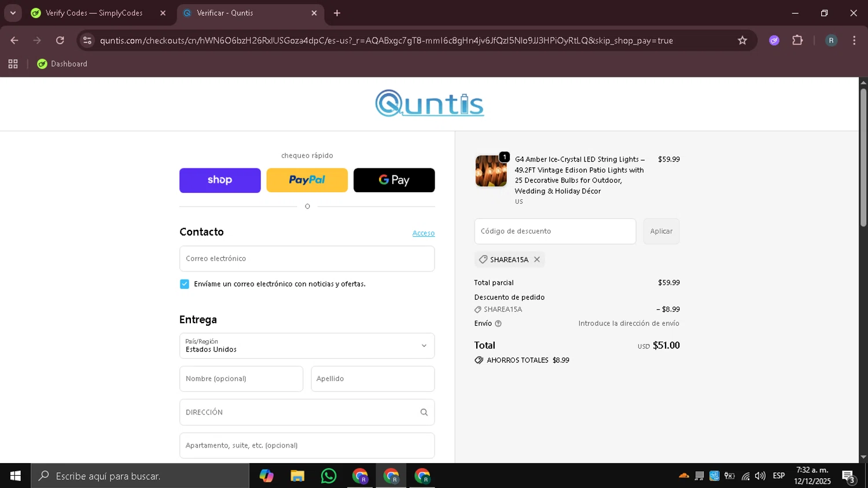Open the first Chrome taskbar icon
This screenshot has height=488, width=868.
[360, 476]
